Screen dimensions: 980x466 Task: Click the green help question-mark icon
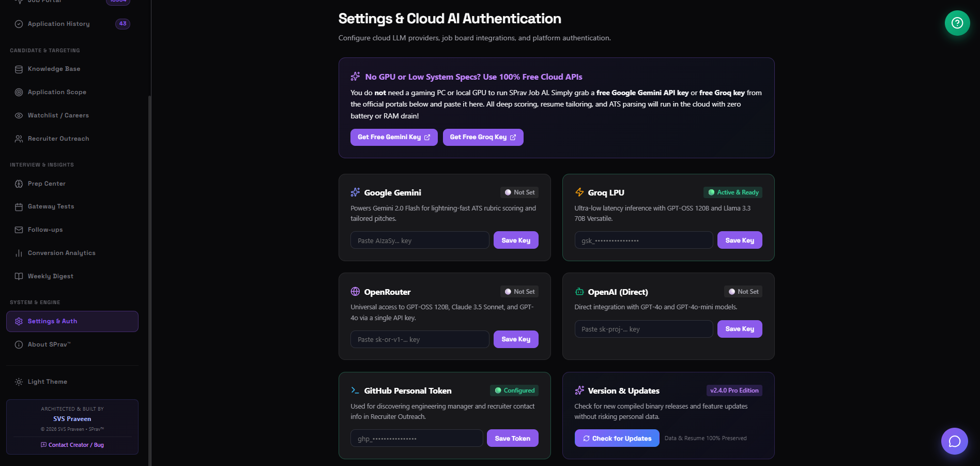[957, 23]
